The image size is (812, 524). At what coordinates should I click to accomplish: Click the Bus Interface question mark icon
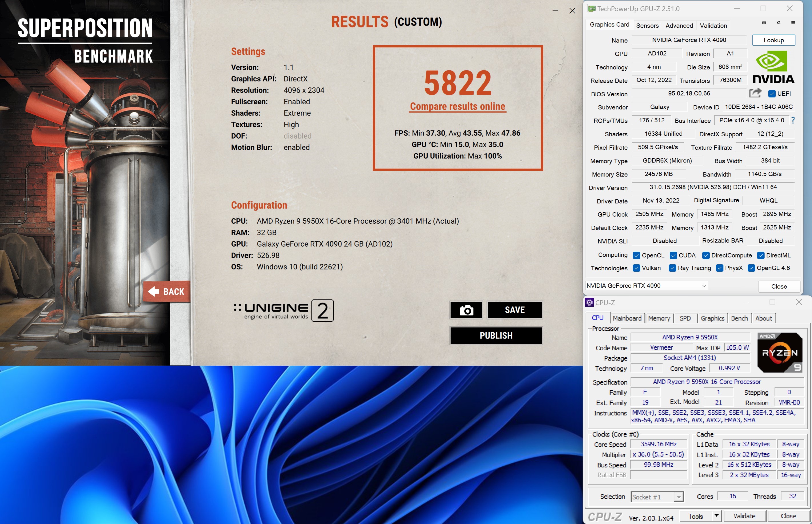pos(793,120)
